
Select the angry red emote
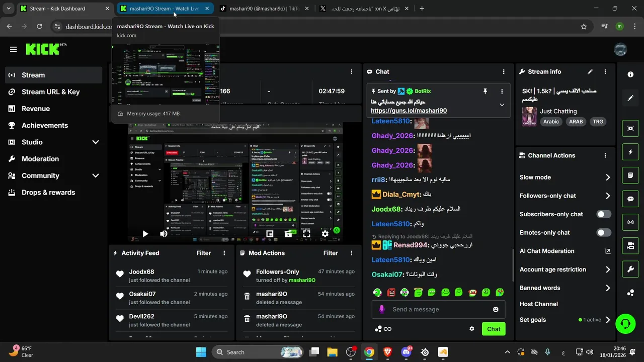click(391, 292)
